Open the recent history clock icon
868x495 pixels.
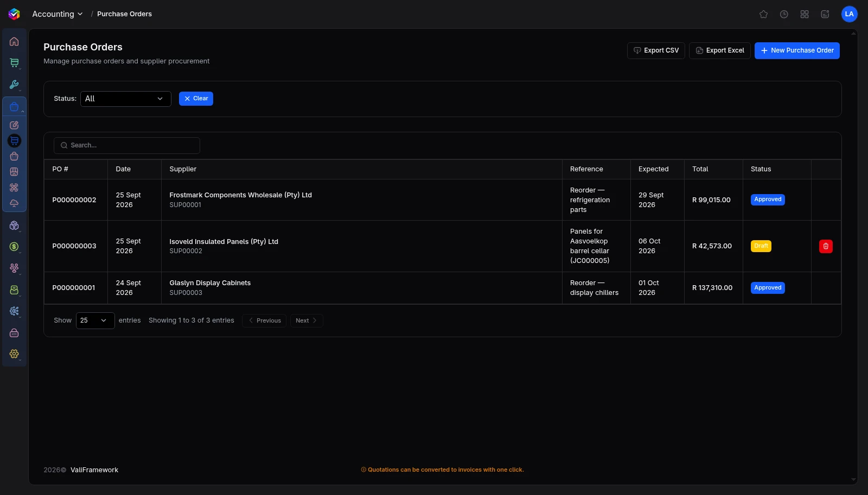[784, 14]
